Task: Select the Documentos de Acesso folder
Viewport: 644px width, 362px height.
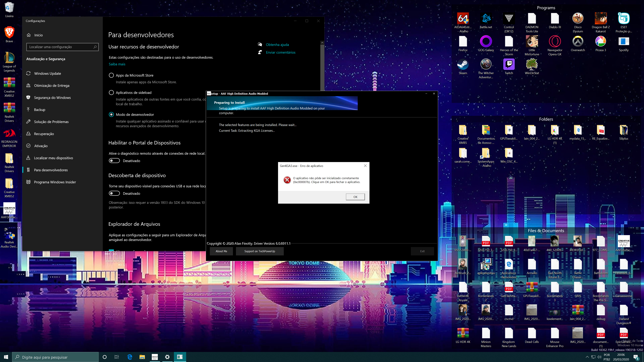Action: [x=486, y=134]
